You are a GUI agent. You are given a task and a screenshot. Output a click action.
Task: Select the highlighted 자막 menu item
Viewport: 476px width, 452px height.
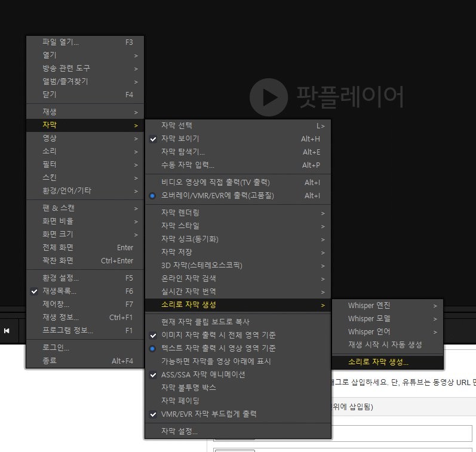pyautogui.click(x=85, y=125)
